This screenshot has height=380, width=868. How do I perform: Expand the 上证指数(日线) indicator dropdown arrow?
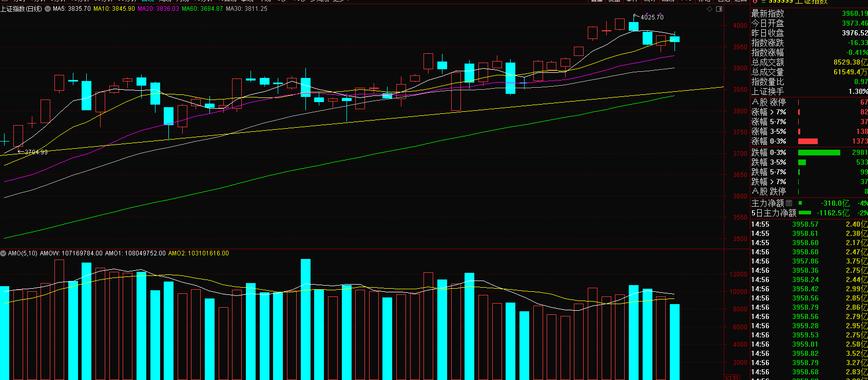48,9
